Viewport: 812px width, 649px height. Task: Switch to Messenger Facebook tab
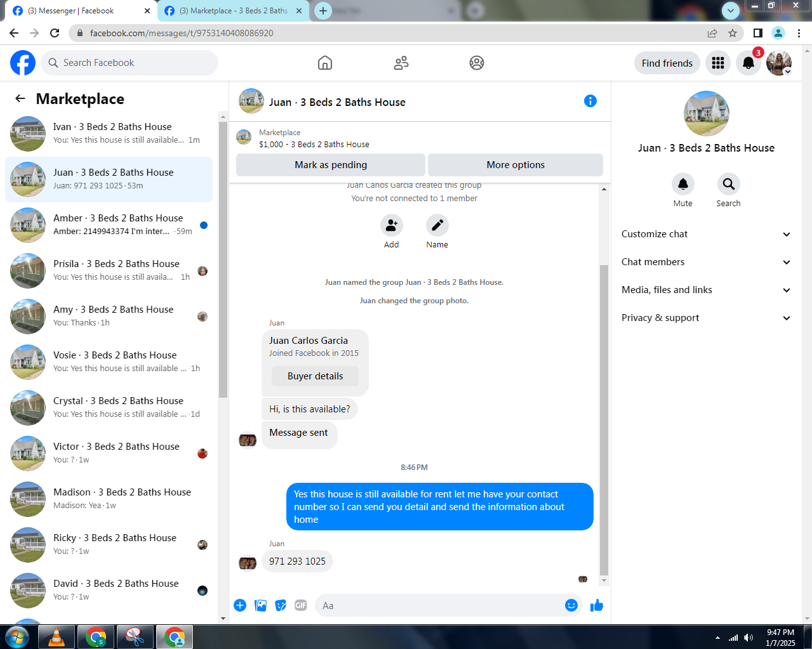81,11
